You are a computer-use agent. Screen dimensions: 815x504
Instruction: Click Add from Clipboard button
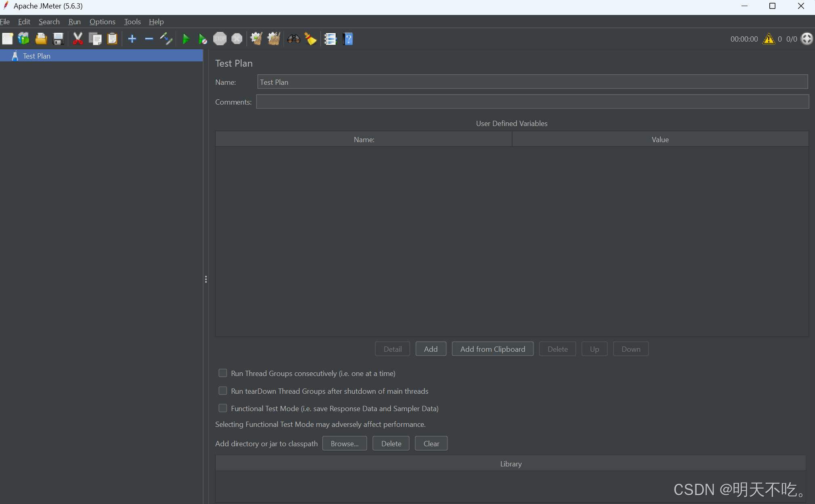(493, 349)
